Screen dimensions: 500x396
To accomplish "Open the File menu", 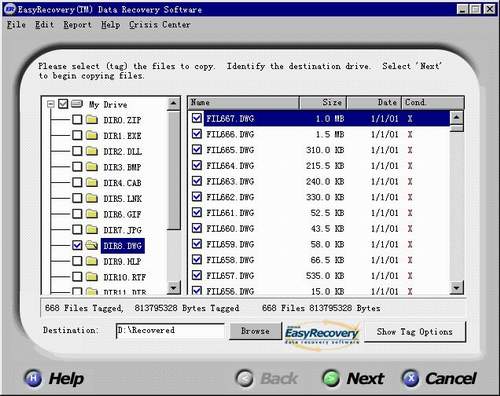I will [x=16, y=25].
